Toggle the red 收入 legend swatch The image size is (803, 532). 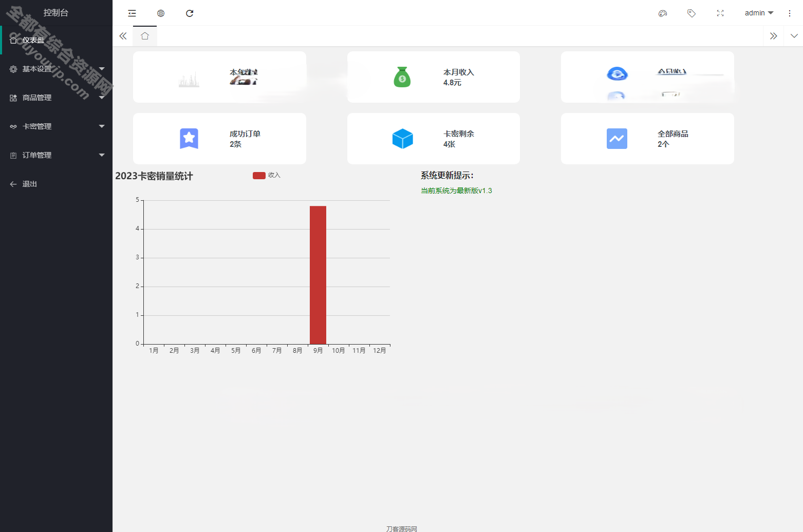coord(259,176)
